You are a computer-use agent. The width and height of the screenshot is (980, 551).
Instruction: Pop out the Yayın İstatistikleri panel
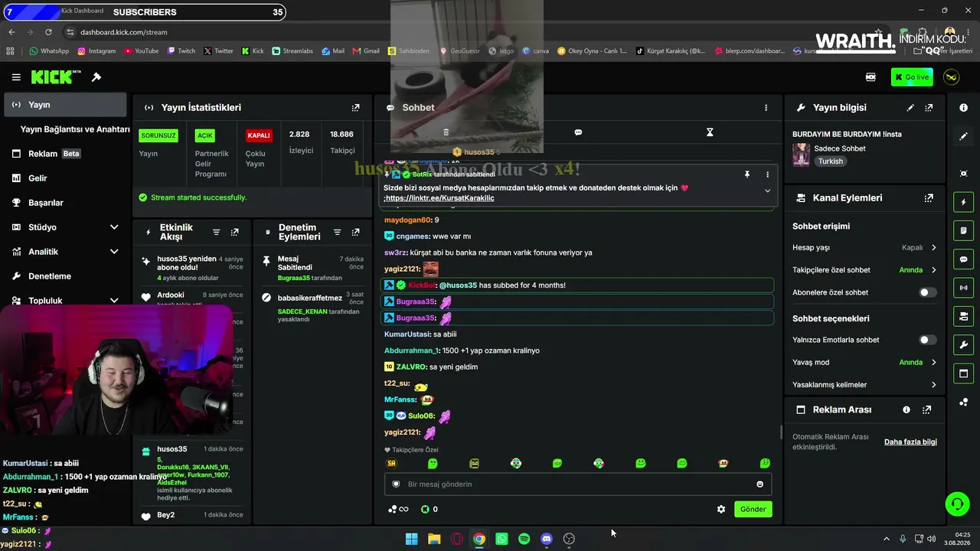355,108
